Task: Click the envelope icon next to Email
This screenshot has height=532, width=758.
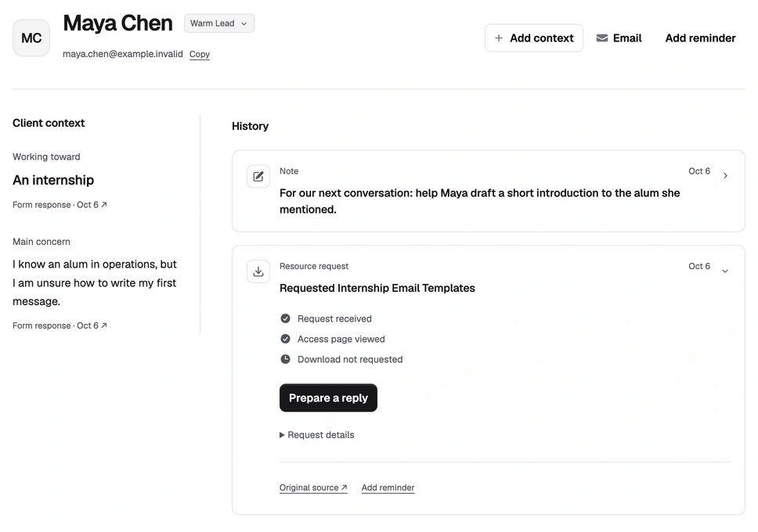Action: [x=602, y=38]
